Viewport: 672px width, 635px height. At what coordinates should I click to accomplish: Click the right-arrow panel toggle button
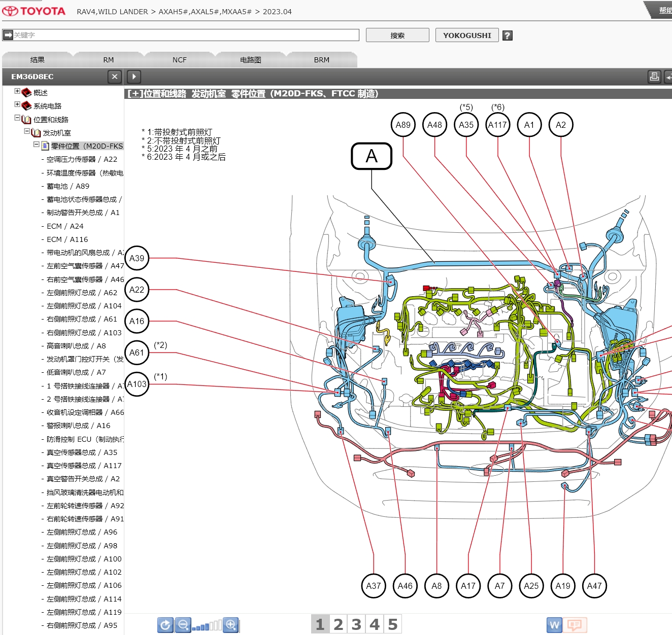133,77
